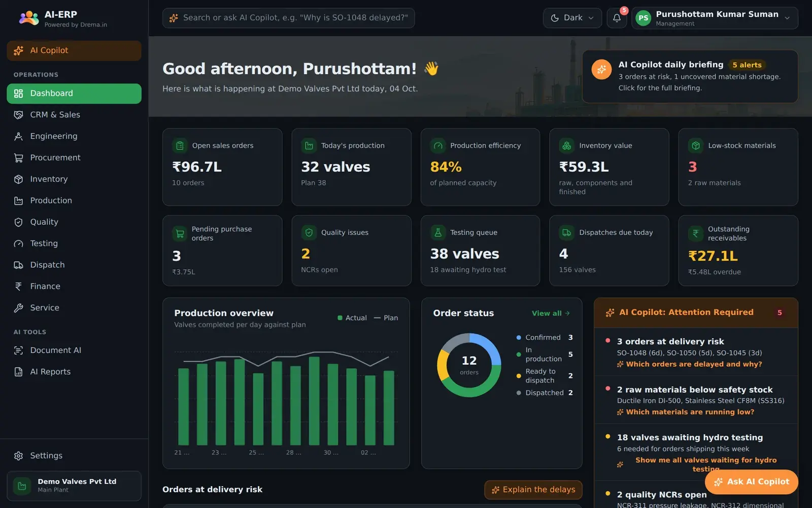Click the "12 orders" donut center
The image size is (812, 508).
tap(469, 365)
